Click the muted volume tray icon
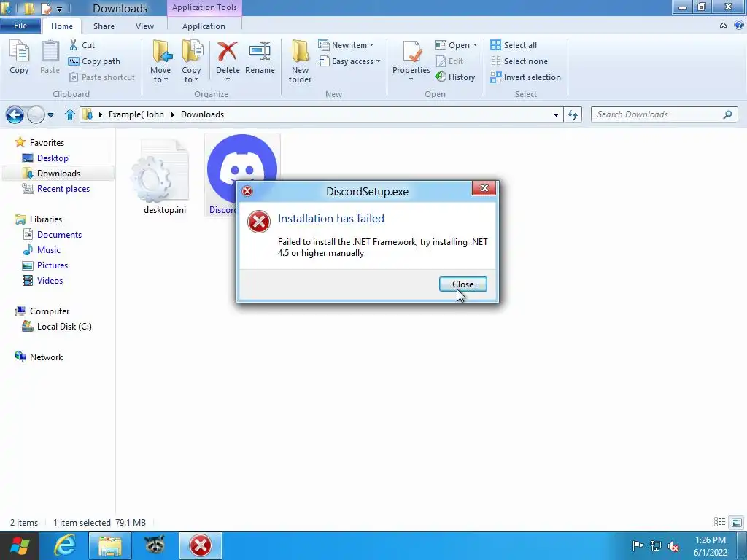Screen dimensions: 747x560 point(673,546)
